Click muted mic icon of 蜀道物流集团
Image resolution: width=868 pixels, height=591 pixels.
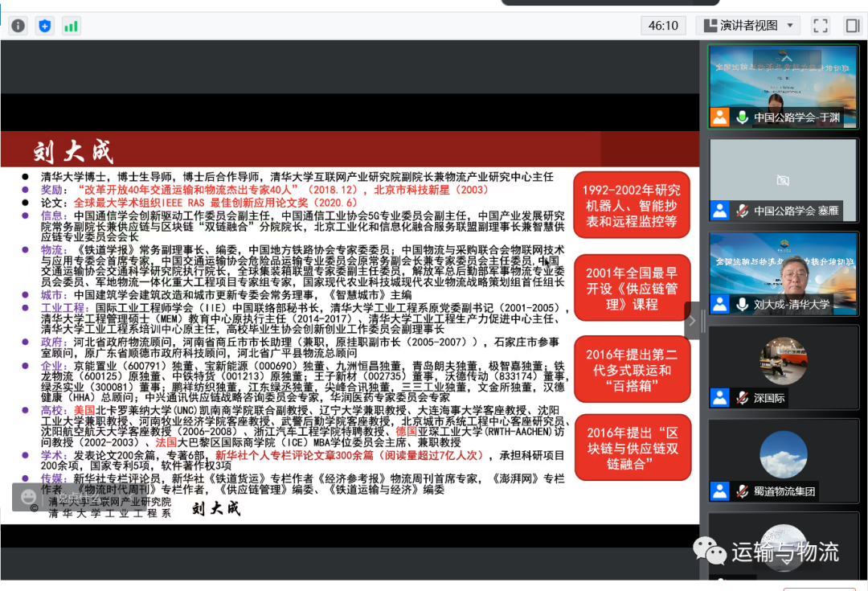[x=743, y=491]
